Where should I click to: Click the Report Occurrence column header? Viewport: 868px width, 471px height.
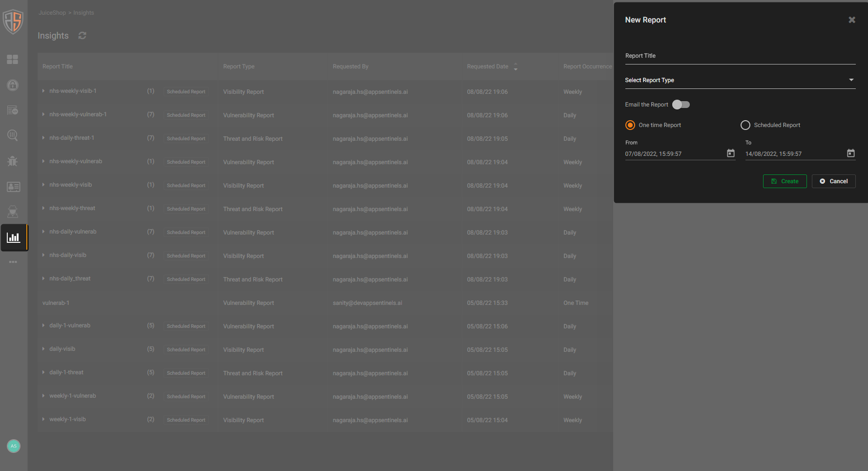(x=587, y=66)
